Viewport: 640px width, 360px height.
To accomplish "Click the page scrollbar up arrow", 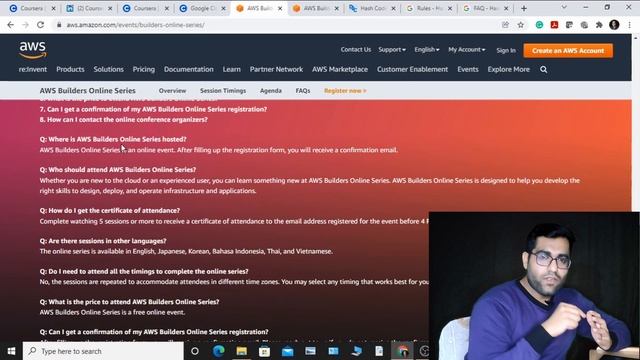I will tap(636, 38).
